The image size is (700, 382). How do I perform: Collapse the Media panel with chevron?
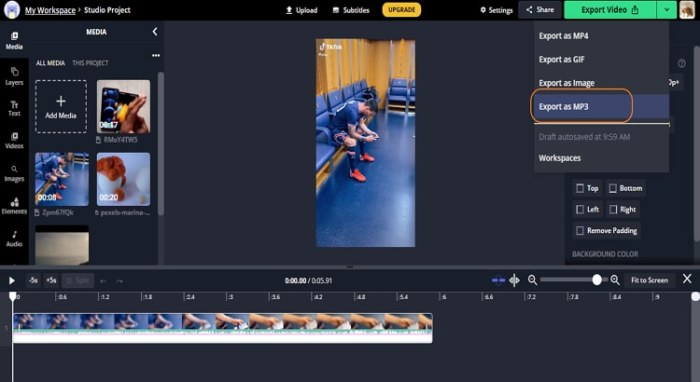point(155,32)
